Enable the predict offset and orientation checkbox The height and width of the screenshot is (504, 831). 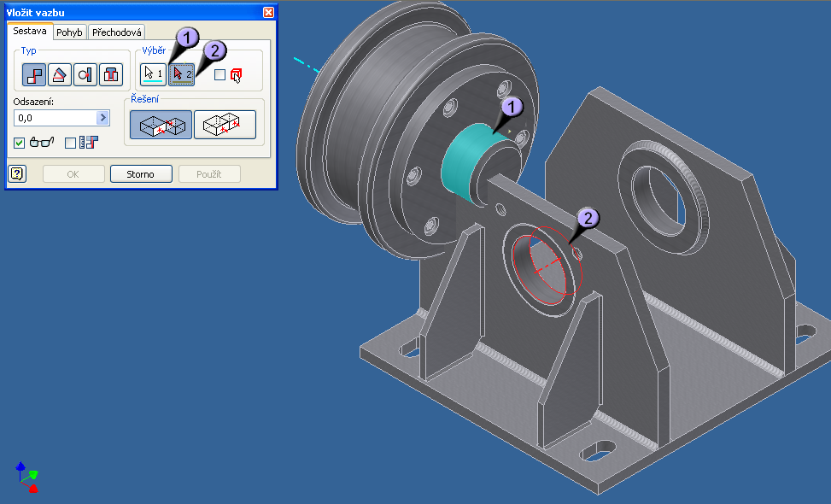pyautogui.click(x=71, y=143)
